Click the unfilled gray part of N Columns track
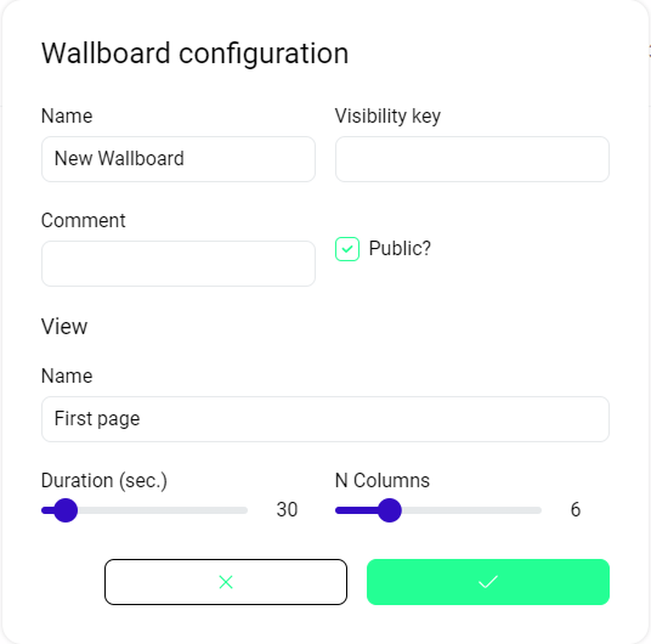Image resolution: width=651 pixels, height=644 pixels. tap(472, 511)
